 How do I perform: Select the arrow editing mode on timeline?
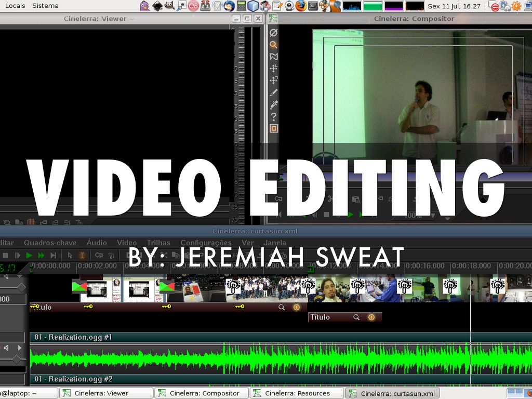tap(70, 255)
